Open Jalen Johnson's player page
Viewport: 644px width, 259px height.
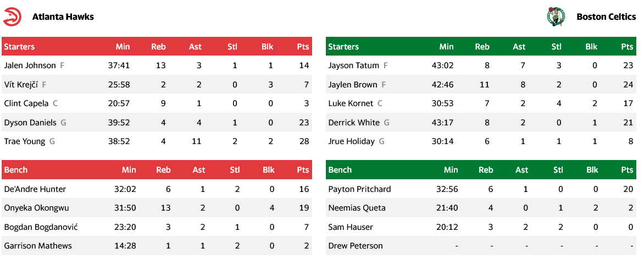(x=30, y=65)
